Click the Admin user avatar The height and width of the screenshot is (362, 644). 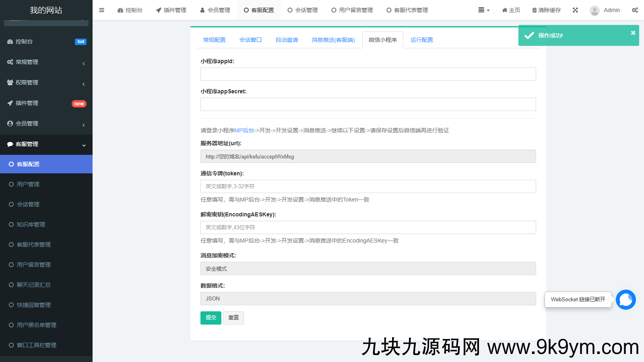(x=594, y=10)
